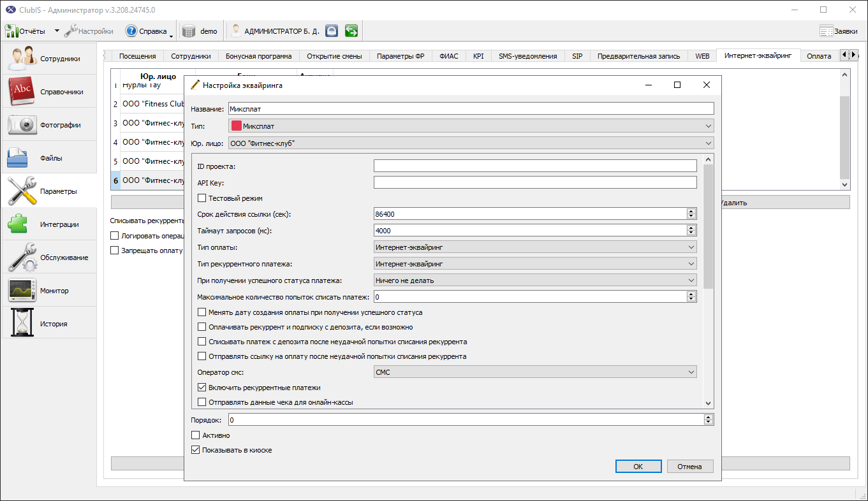
Task: Open the Справка help icon
Action: tap(131, 31)
